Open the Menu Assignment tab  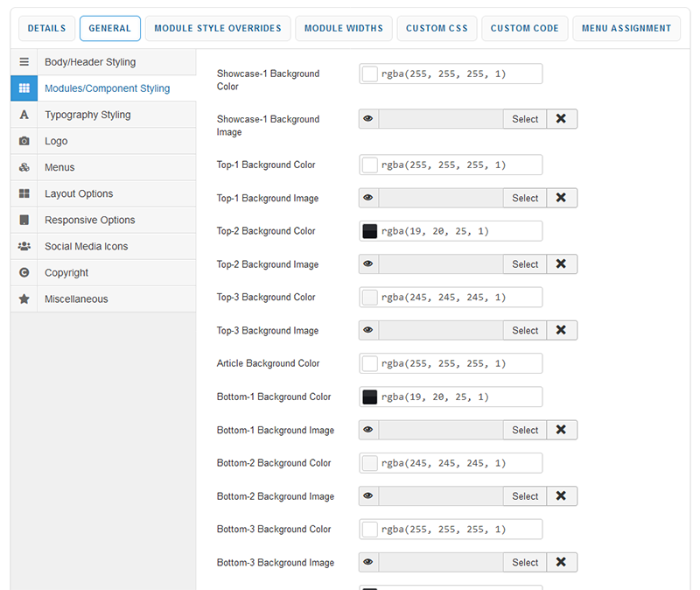coord(626,28)
